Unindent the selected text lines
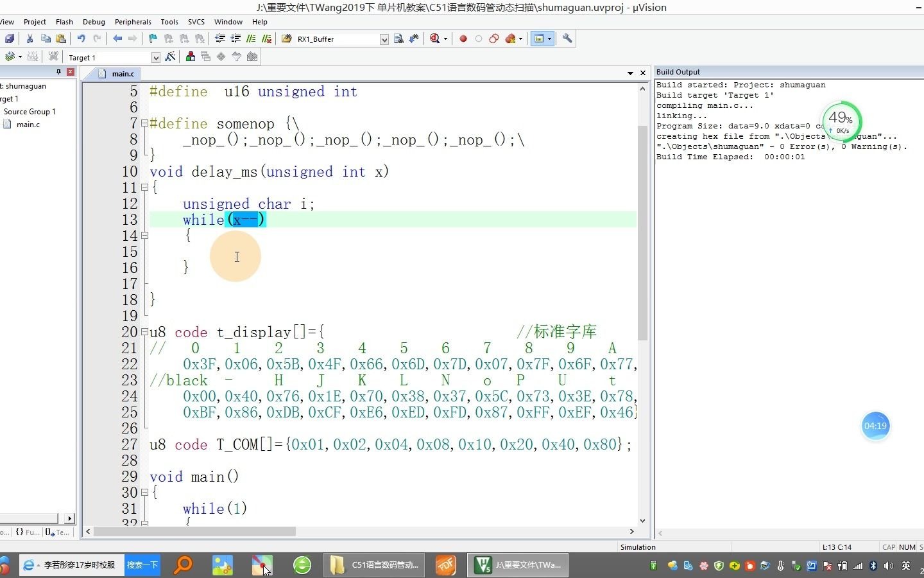This screenshot has width=924, height=578. (235, 39)
